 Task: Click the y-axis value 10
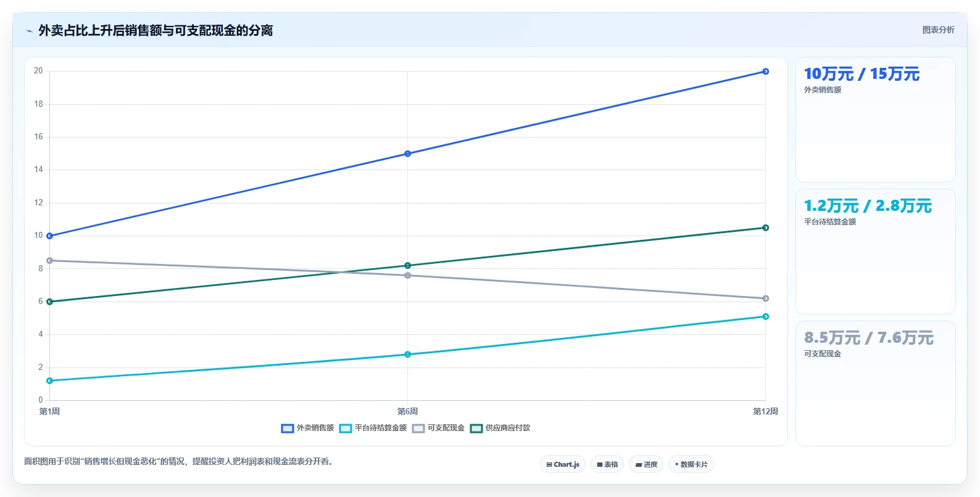click(38, 236)
